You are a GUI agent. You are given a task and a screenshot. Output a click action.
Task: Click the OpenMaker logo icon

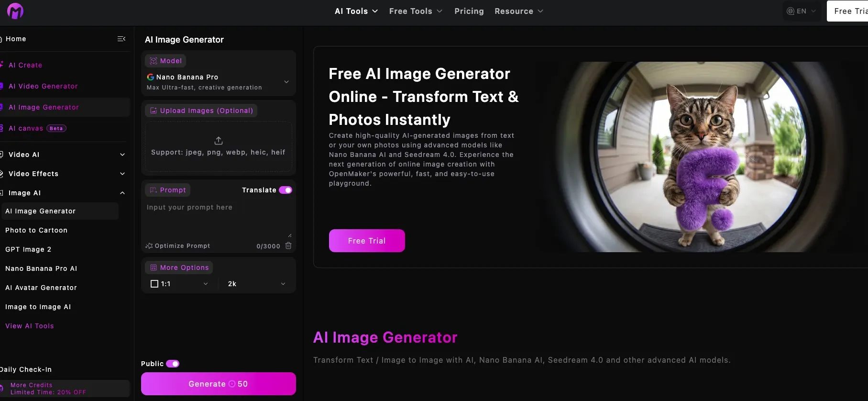(15, 11)
